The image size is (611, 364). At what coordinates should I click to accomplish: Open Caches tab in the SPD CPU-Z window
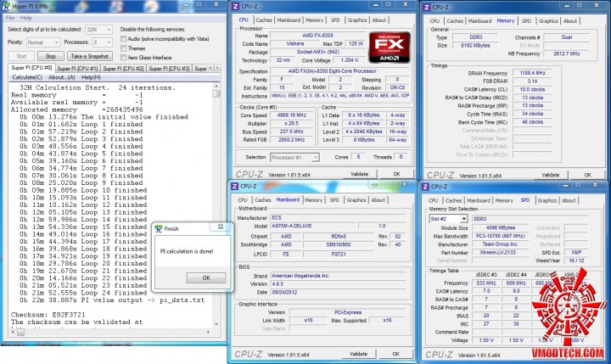pos(453,200)
